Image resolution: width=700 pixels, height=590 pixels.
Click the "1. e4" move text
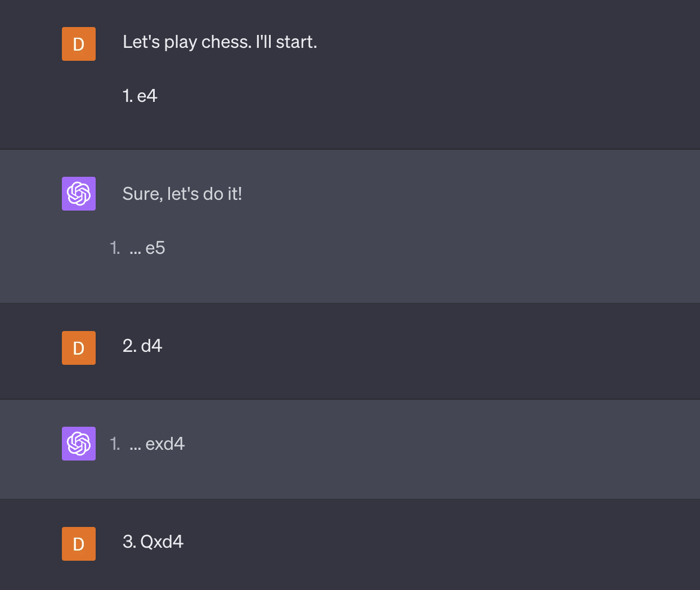[x=140, y=96]
